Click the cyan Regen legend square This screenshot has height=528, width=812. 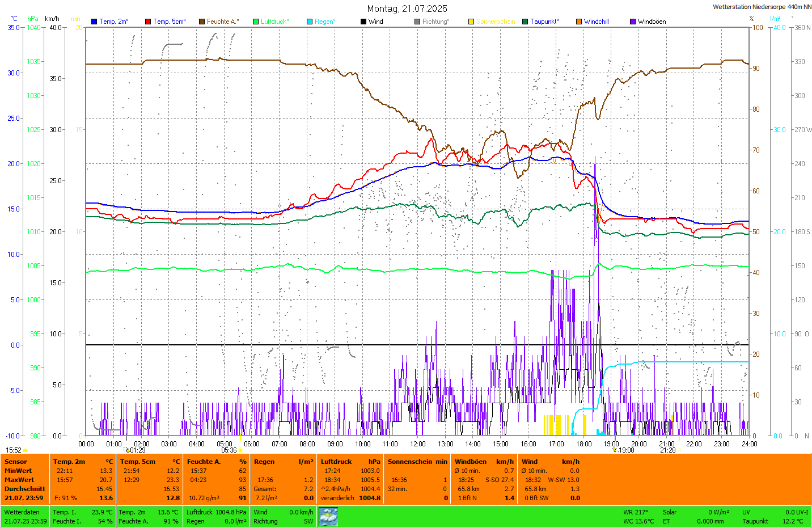[x=310, y=22]
